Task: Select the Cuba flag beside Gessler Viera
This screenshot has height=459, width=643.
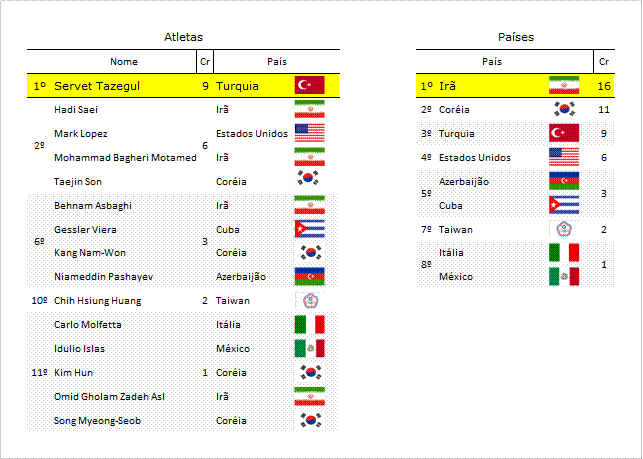Action: [x=310, y=229]
